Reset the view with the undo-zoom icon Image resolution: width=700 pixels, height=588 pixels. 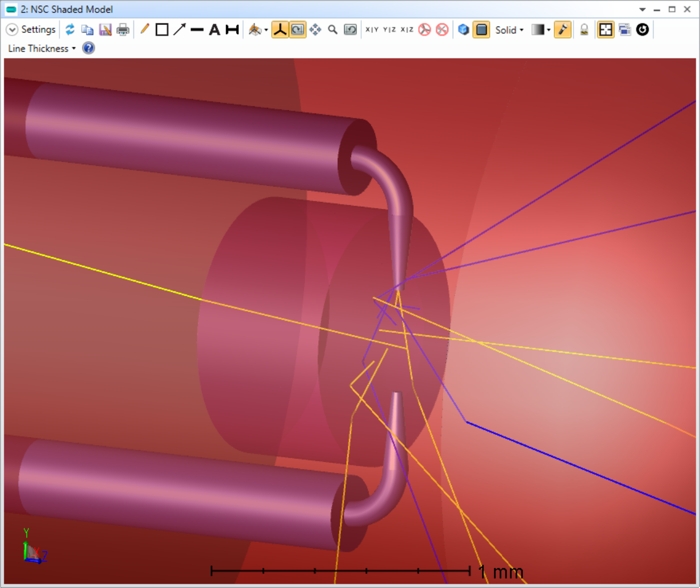pyautogui.click(x=351, y=30)
